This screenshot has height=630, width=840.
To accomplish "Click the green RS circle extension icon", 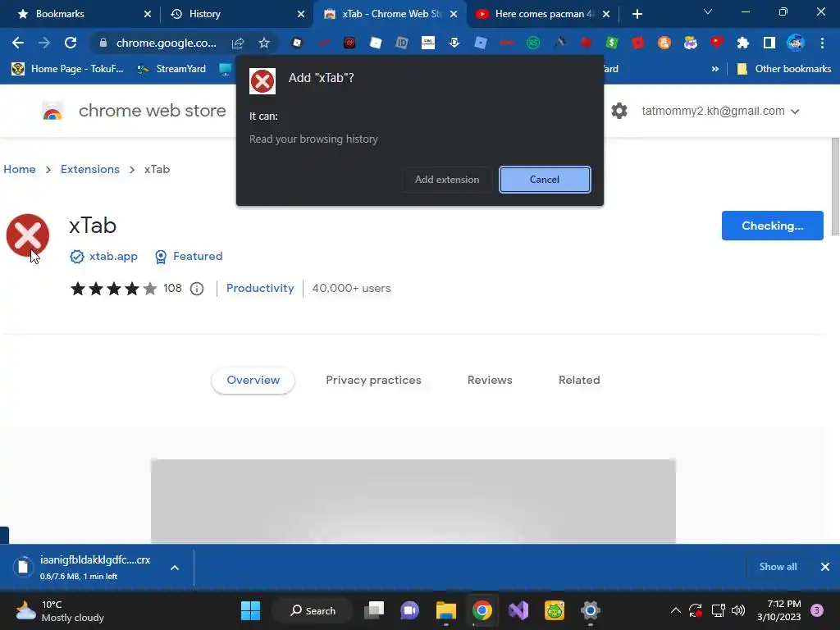I will coord(533,43).
